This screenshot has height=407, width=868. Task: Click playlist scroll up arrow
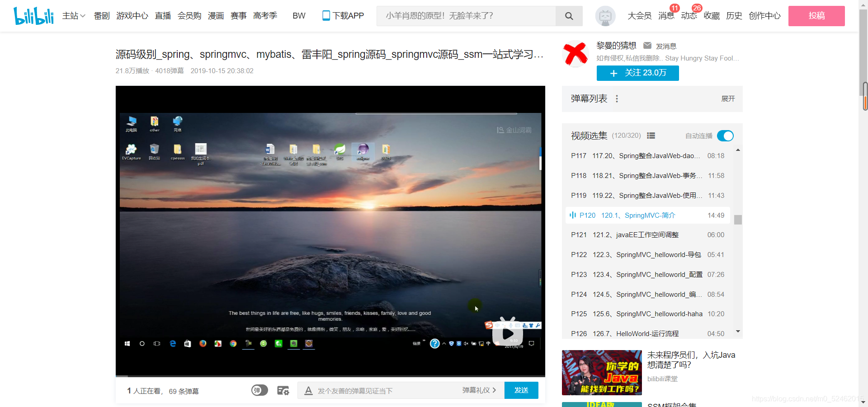738,150
